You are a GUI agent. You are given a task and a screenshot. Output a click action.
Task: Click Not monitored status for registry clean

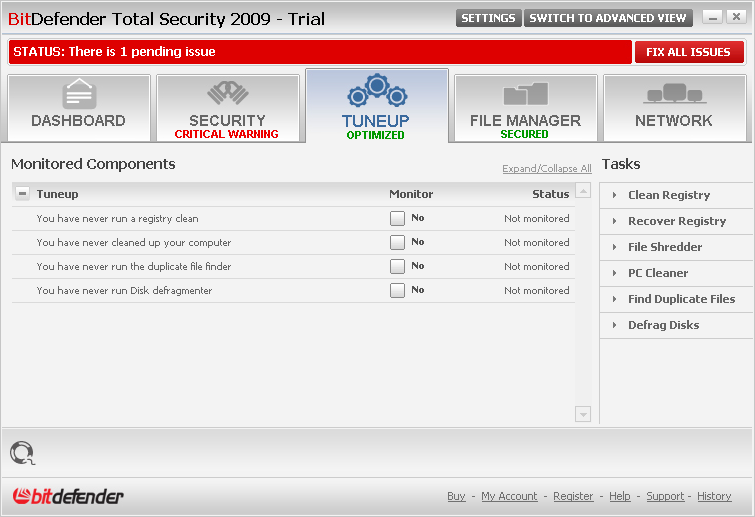(536, 219)
